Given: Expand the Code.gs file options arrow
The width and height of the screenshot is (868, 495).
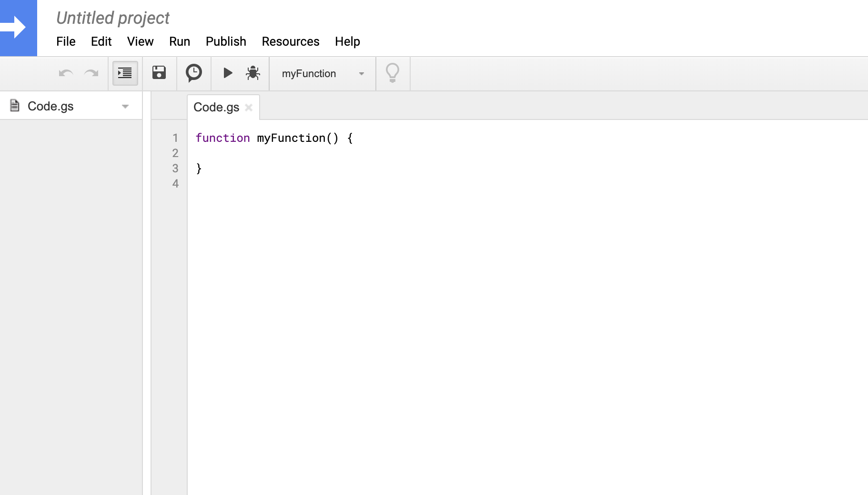Looking at the screenshot, I should click(125, 107).
